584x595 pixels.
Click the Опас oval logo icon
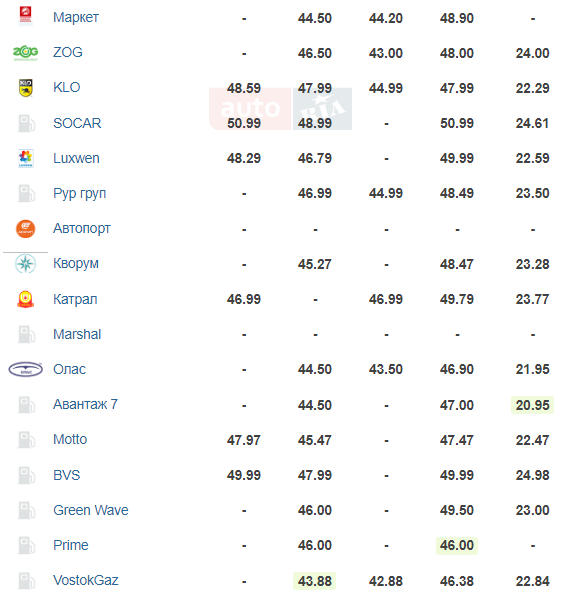coord(25,369)
